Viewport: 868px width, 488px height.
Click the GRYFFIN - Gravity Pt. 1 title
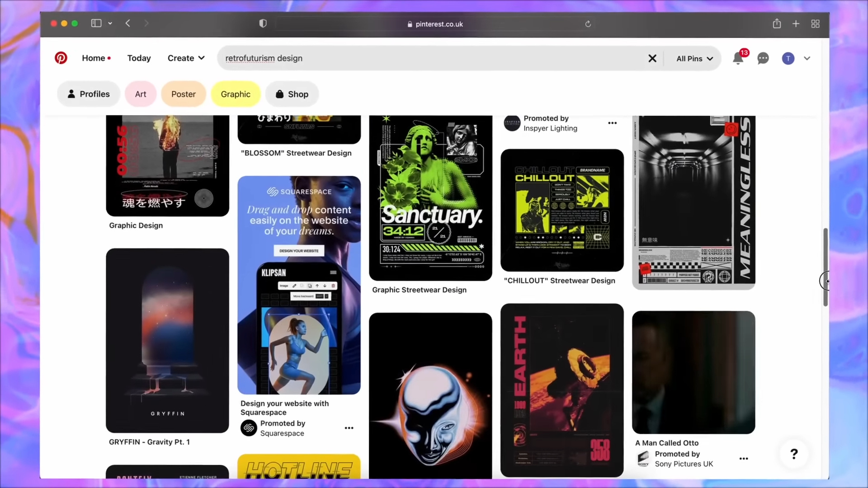pyautogui.click(x=149, y=442)
